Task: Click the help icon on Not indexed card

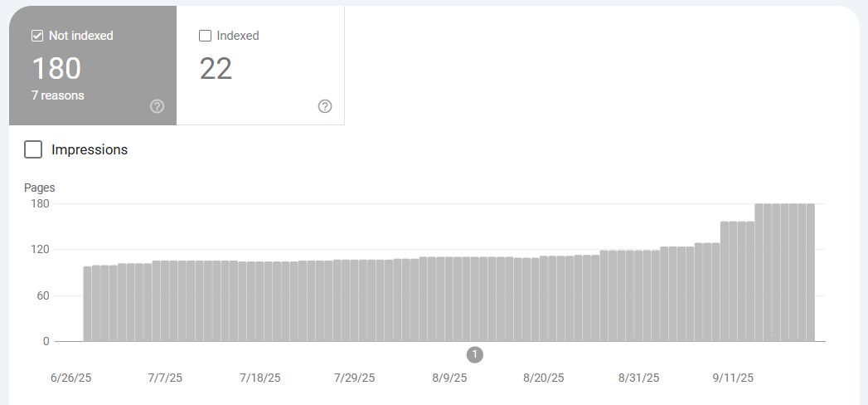Action: (x=157, y=106)
